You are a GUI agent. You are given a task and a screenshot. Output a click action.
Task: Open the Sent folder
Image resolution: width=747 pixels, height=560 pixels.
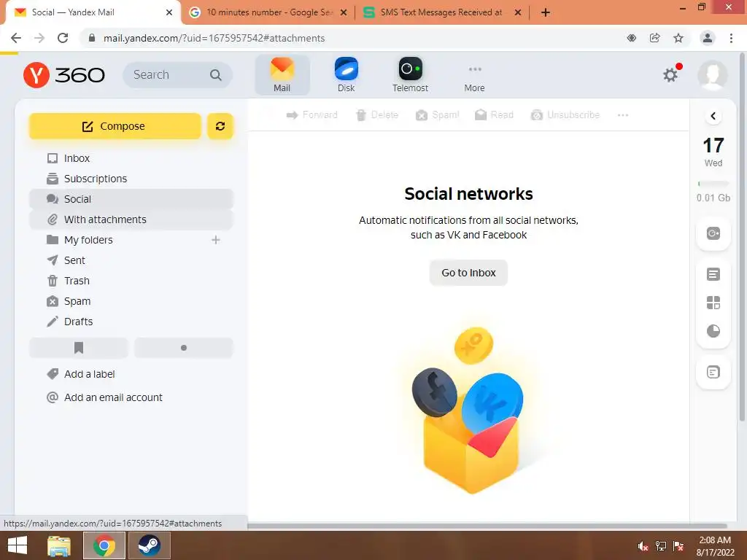click(x=131, y=260)
